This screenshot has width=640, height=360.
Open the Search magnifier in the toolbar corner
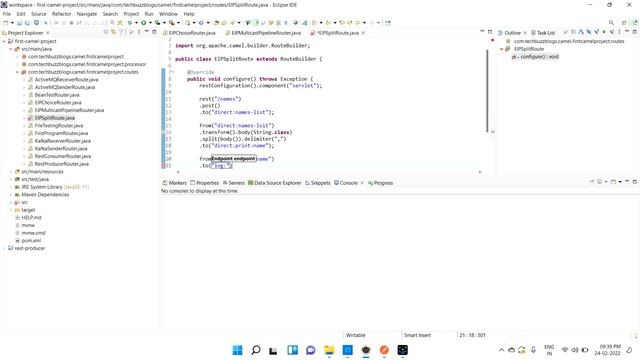[x=611, y=23]
